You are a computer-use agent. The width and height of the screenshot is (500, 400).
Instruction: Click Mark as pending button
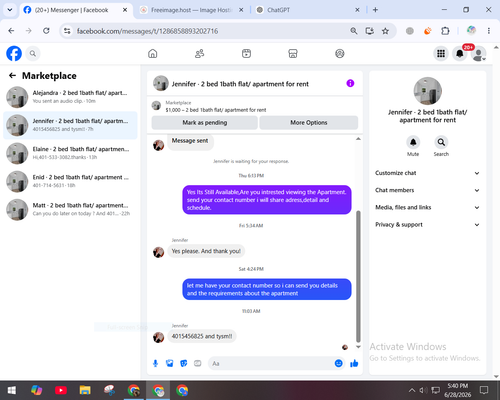point(205,123)
